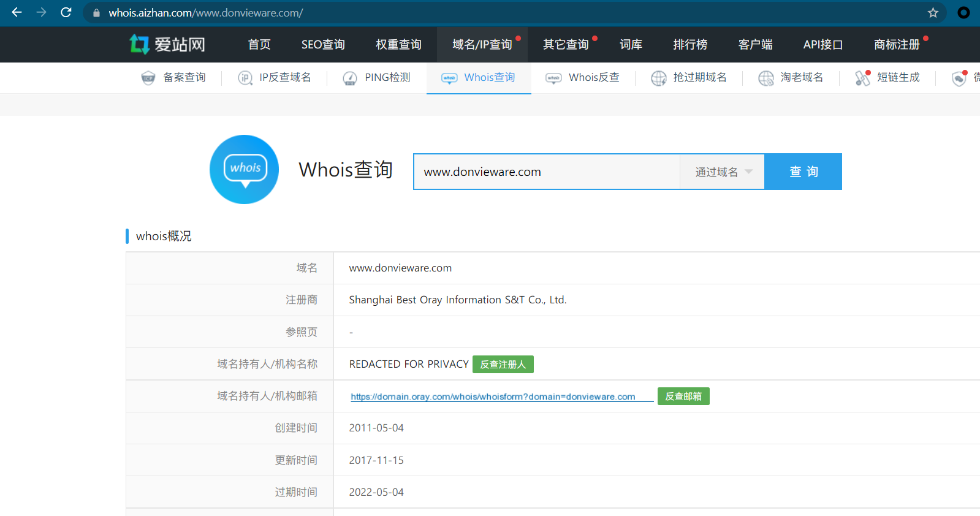Switch to the IP反查域名 tab
Viewport: 980px width, 516px height.
tap(285, 78)
